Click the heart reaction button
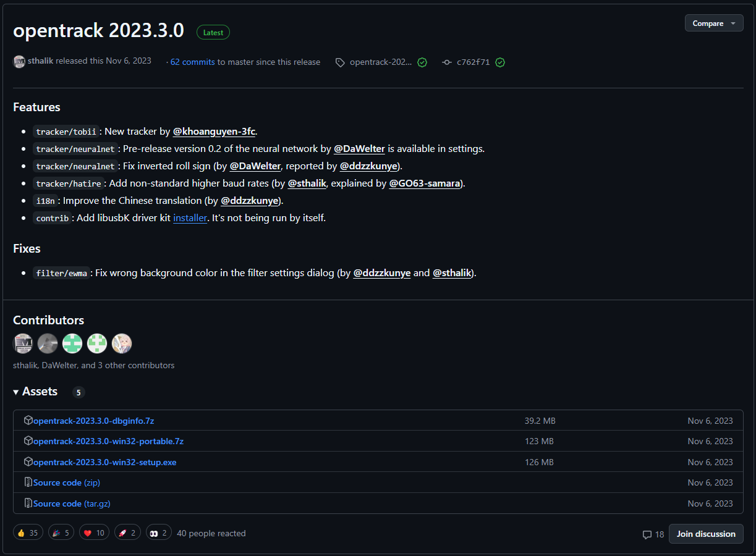Image resolution: width=756 pixels, height=556 pixels. pos(94,533)
